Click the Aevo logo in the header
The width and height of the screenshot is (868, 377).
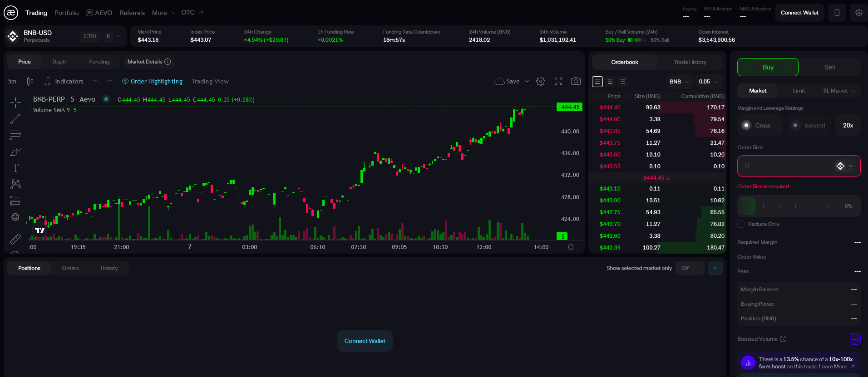point(11,13)
